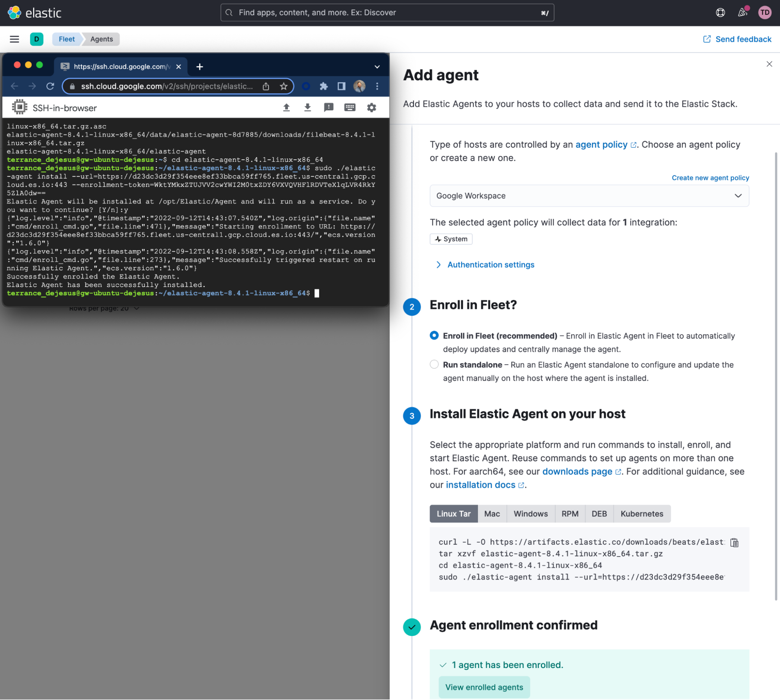Select the Run standalone radio option
780x700 pixels.
tap(434, 365)
